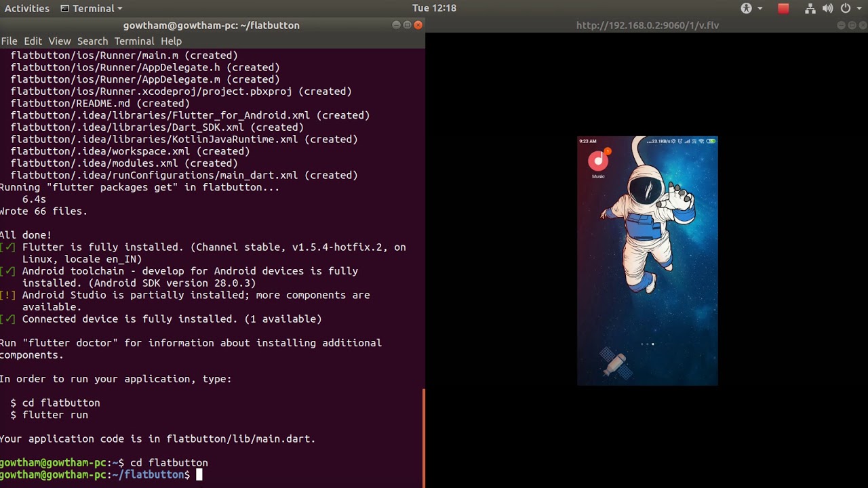Click the '$ flutter run' instruction line
The height and width of the screenshot is (488, 868).
click(x=50, y=415)
